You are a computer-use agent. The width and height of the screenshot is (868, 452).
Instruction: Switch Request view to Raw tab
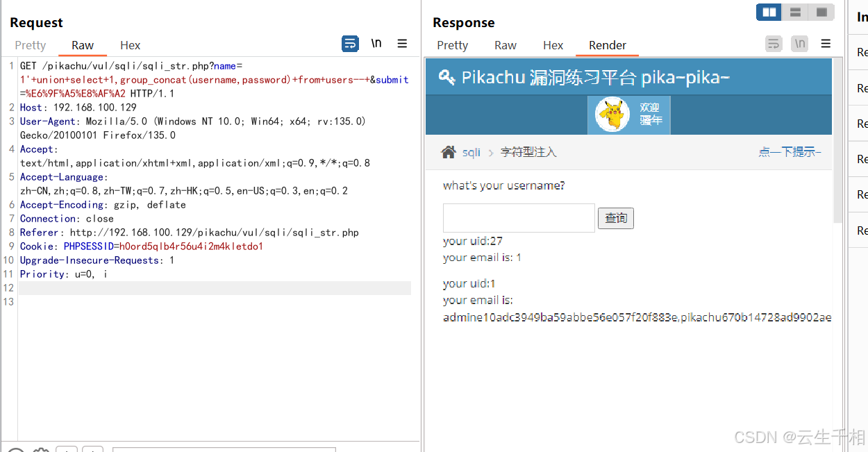(x=83, y=45)
